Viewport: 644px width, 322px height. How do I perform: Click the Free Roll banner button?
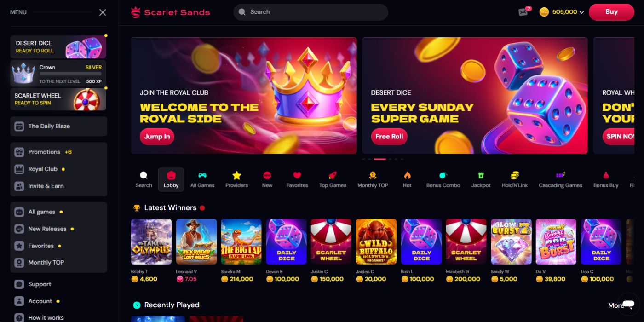(x=389, y=137)
